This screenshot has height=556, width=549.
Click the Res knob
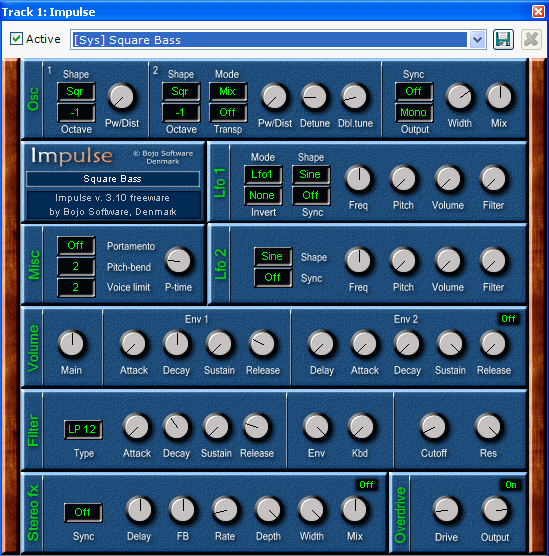click(489, 427)
